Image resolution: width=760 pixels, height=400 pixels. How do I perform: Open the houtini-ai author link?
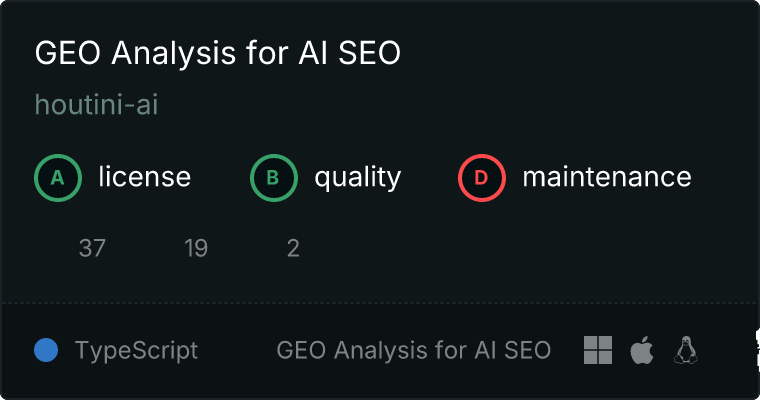[96, 105]
